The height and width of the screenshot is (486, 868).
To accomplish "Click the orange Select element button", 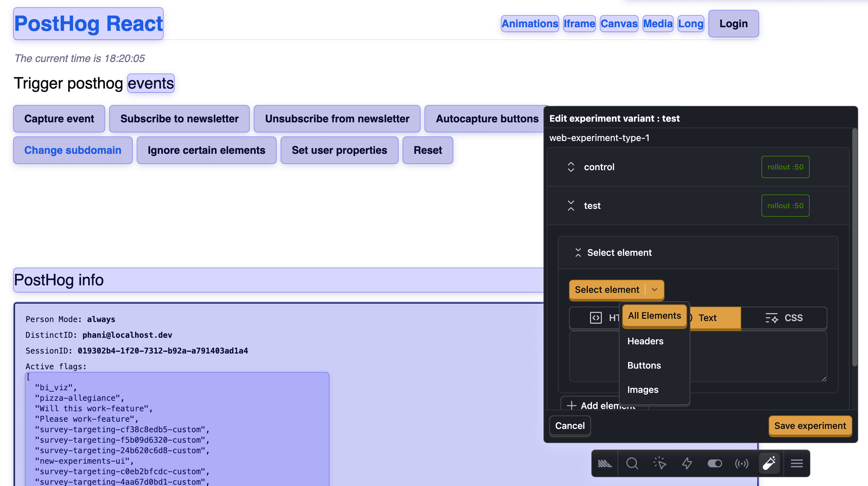I will click(607, 290).
